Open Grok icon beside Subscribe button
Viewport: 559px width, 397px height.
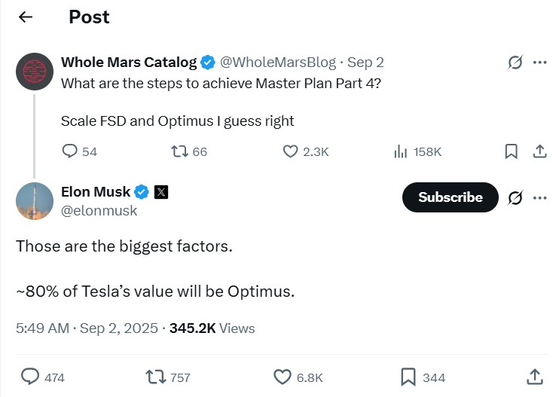click(515, 198)
